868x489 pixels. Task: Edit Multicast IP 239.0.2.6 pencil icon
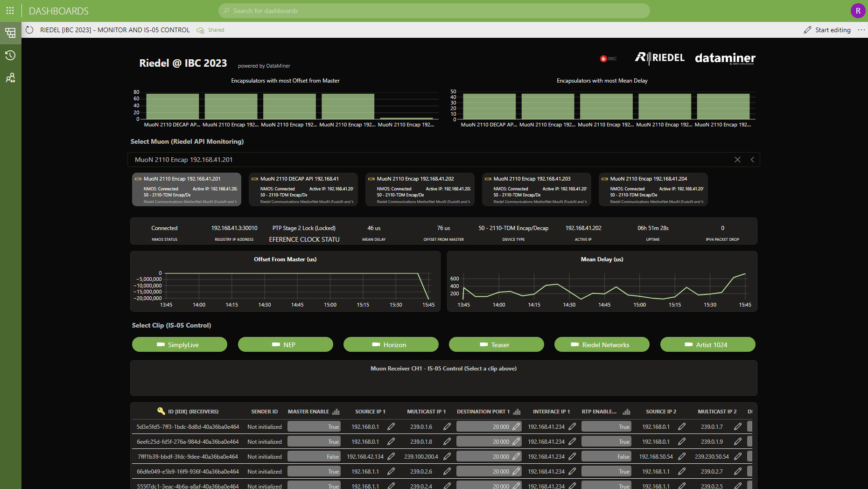447,471
